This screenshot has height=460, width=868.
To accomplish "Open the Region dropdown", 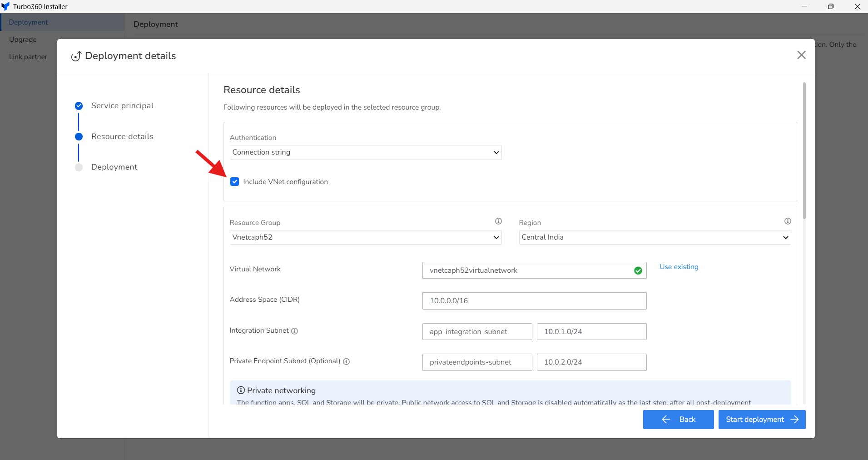I will 655,237.
